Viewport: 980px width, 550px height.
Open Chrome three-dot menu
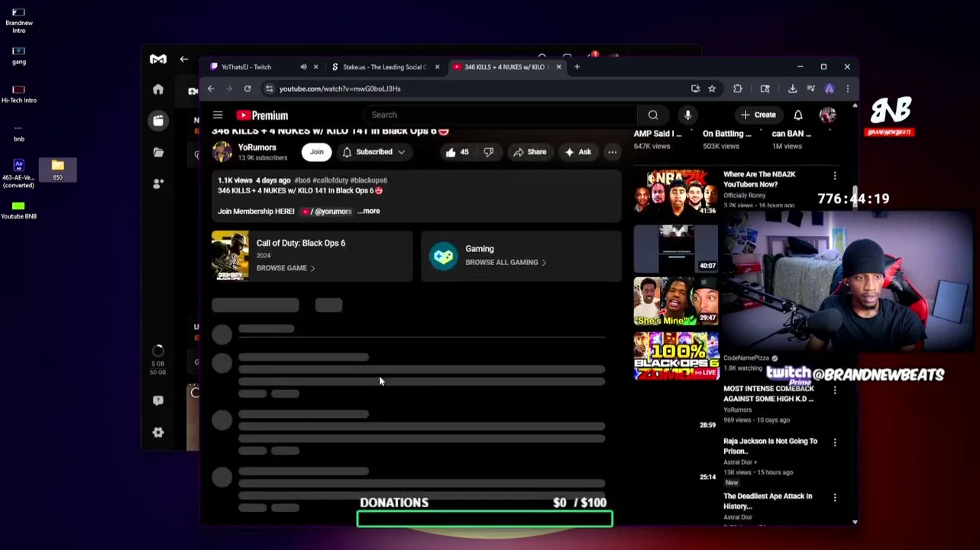pos(847,89)
